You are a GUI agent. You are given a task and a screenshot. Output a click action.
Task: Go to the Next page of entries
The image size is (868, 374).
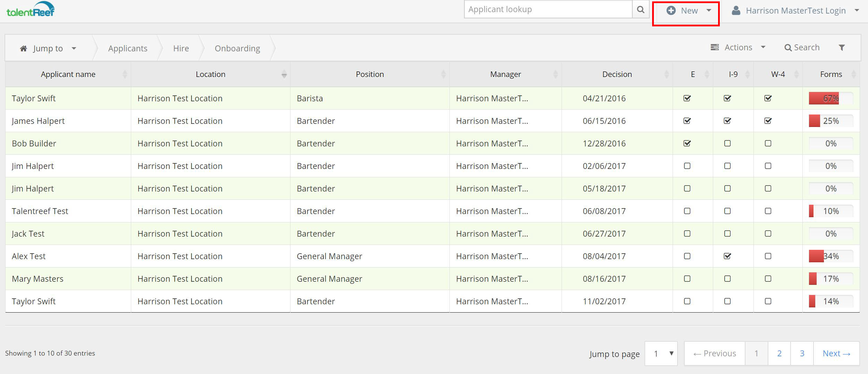pyautogui.click(x=836, y=353)
